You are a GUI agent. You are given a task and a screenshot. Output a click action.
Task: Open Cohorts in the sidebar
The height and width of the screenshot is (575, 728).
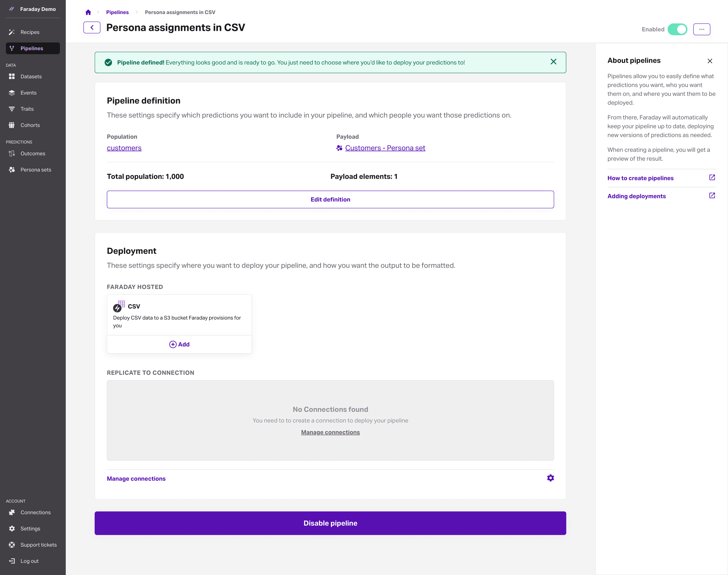30,125
